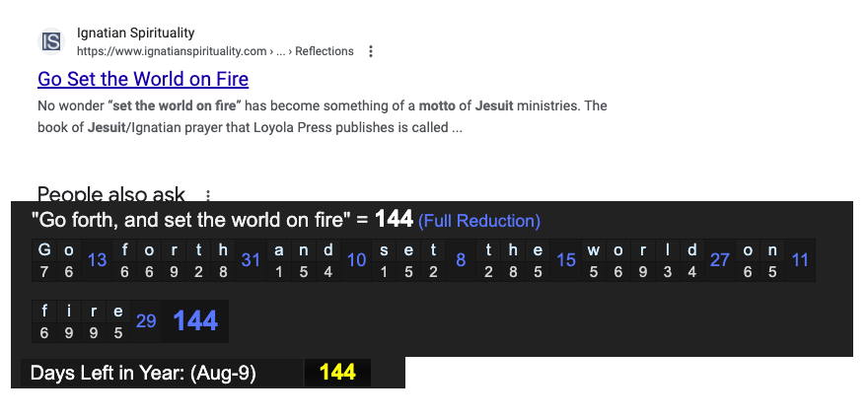Select the word sum 13 for "Go"
The width and height of the screenshot is (868, 419).
point(97,260)
